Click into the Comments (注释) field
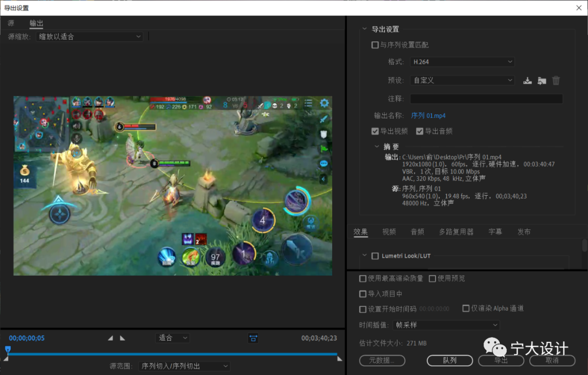This screenshot has height=375, width=588. pos(486,99)
